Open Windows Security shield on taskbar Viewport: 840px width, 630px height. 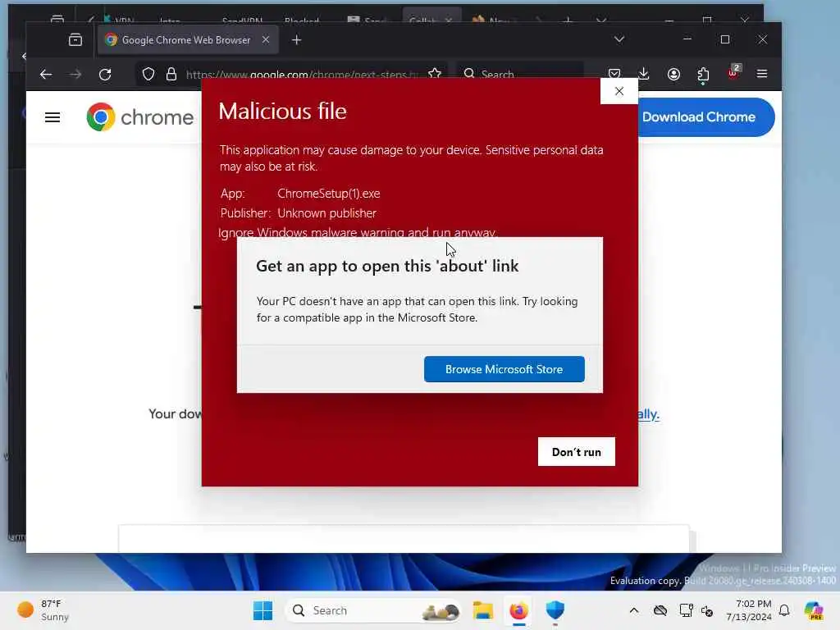point(555,610)
